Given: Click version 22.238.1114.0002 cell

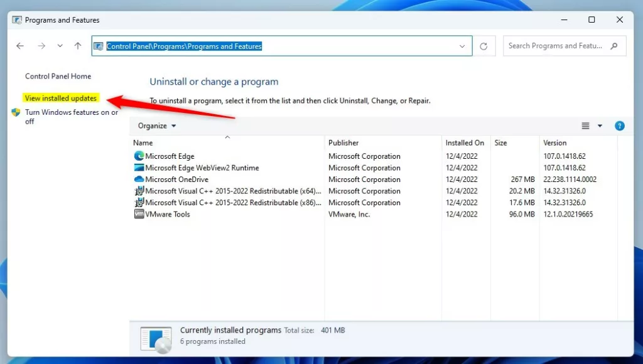Looking at the screenshot, I should pyautogui.click(x=570, y=179).
